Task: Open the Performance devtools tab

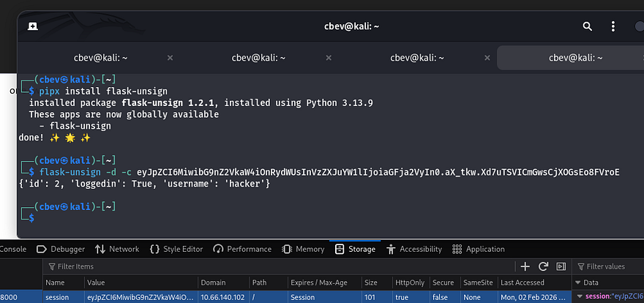Action: pos(242,249)
